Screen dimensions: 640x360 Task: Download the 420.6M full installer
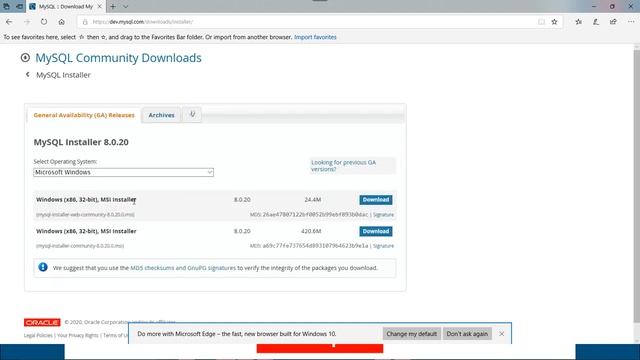(x=376, y=231)
